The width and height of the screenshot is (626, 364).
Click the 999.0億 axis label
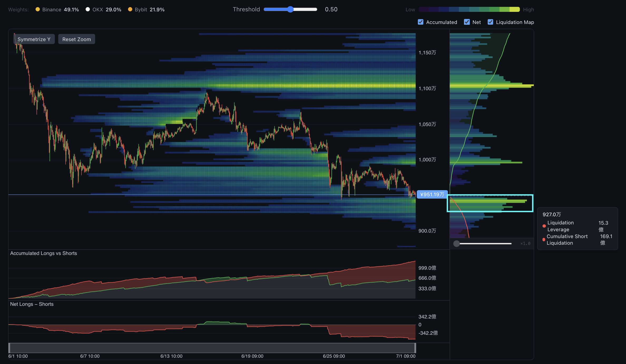tap(427, 268)
